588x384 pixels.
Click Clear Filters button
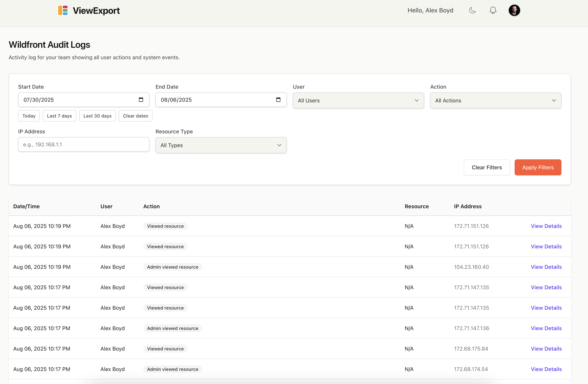[487, 167]
